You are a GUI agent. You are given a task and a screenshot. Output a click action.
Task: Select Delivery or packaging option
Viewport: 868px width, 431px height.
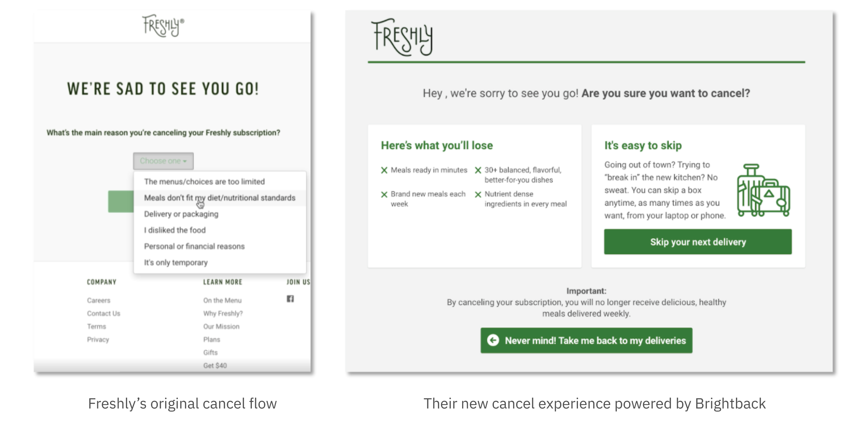(220, 214)
